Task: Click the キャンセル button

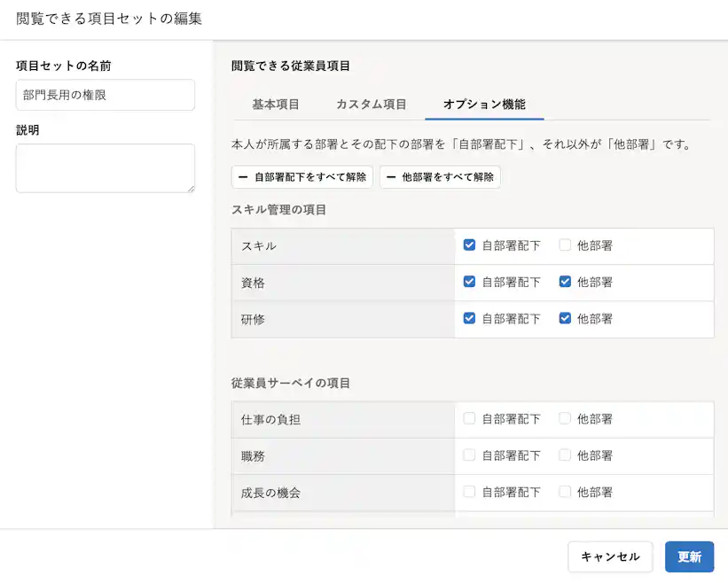Action: (x=610, y=556)
